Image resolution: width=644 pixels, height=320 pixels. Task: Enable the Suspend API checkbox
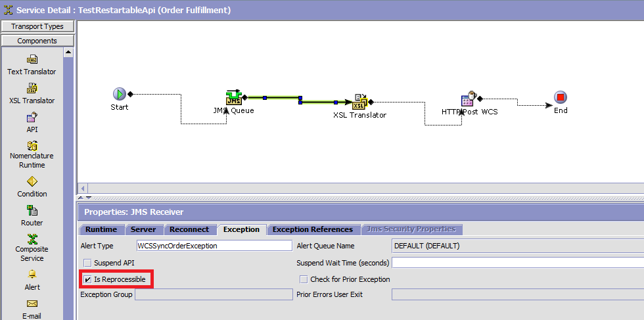[87, 263]
